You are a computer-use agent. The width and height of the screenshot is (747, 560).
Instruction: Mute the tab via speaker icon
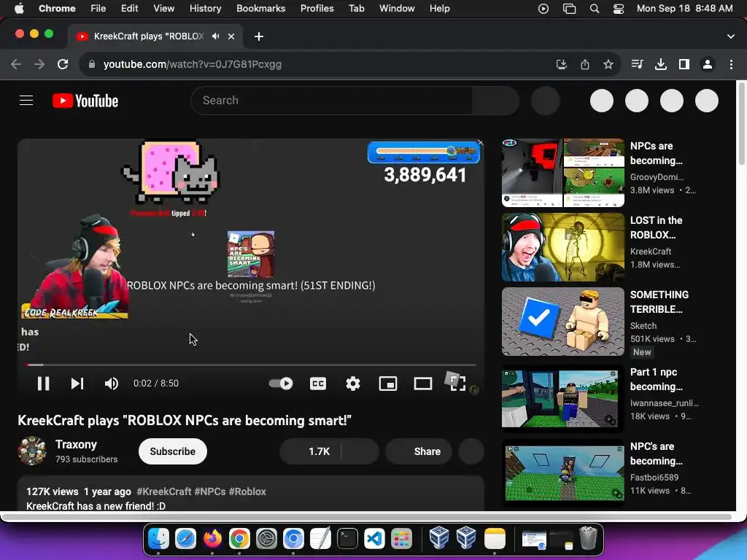[x=216, y=36]
